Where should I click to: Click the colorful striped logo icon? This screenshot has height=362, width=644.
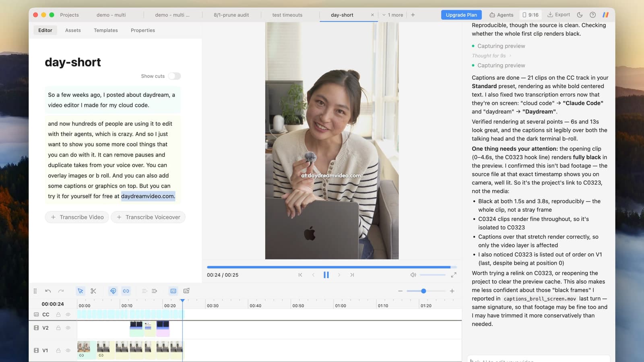coord(605,15)
